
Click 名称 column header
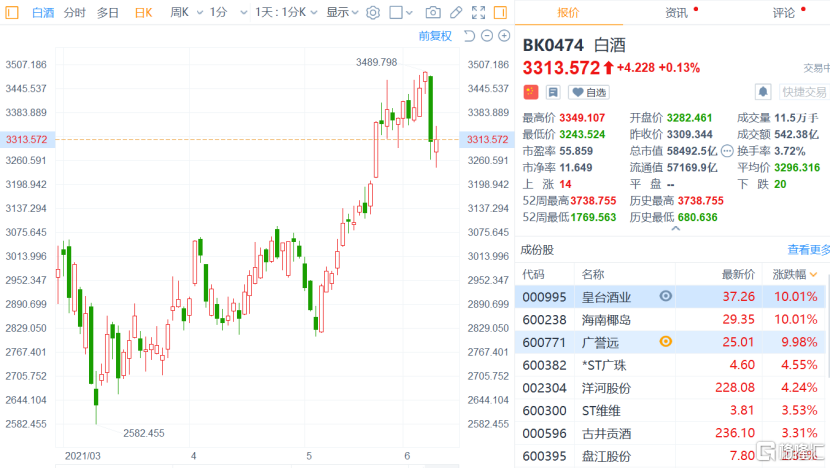(593, 274)
